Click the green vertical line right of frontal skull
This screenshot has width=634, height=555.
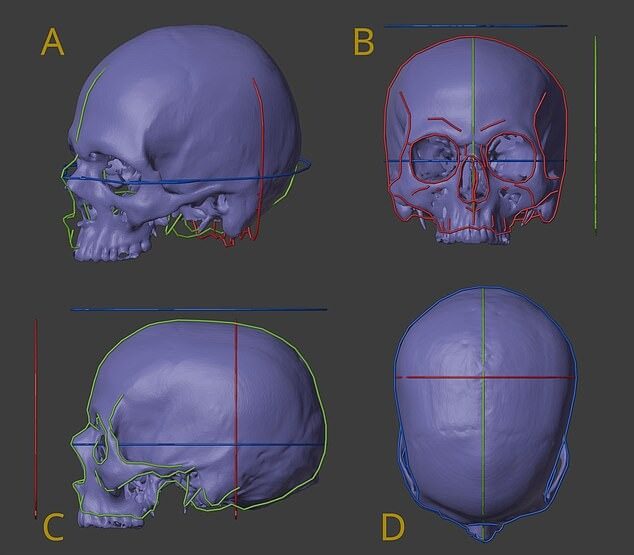point(595,130)
